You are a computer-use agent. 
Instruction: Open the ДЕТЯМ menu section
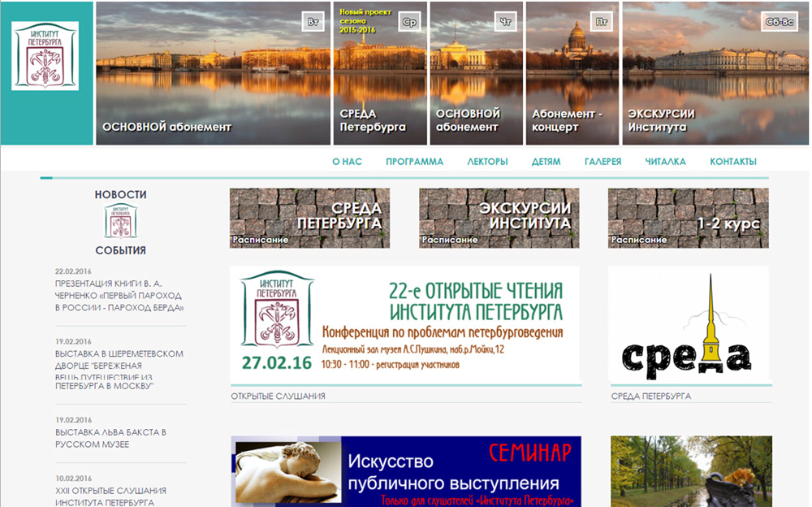546,162
